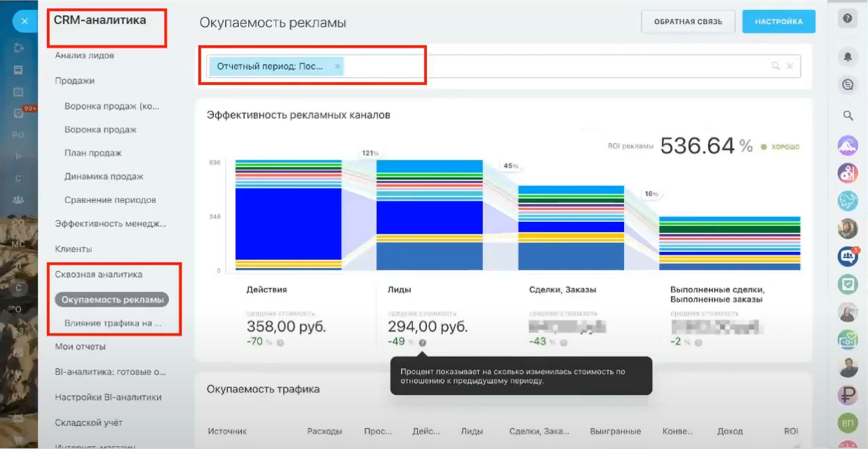Viewport: 868px width, 449px height.
Task: Open the blue whale avatar chat
Action: (848, 201)
